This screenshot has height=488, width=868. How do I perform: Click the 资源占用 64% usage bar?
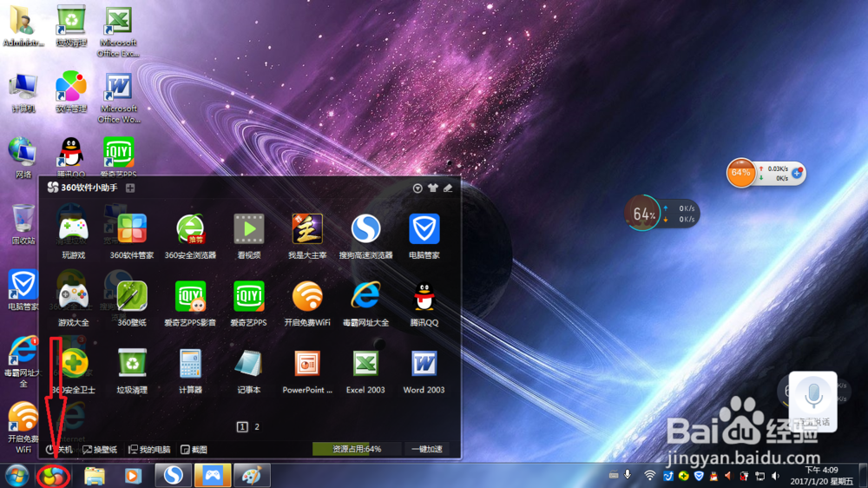[357, 449]
